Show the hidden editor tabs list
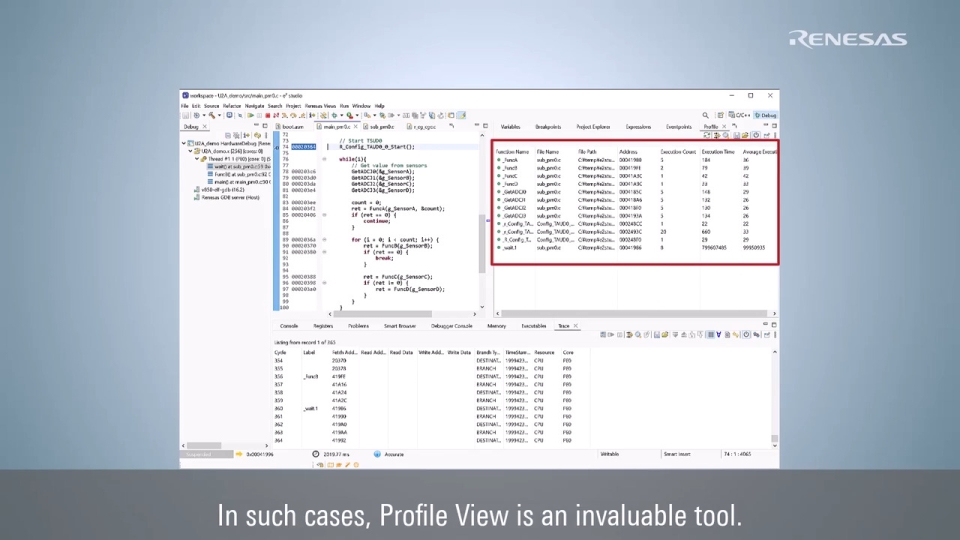 (x=451, y=126)
